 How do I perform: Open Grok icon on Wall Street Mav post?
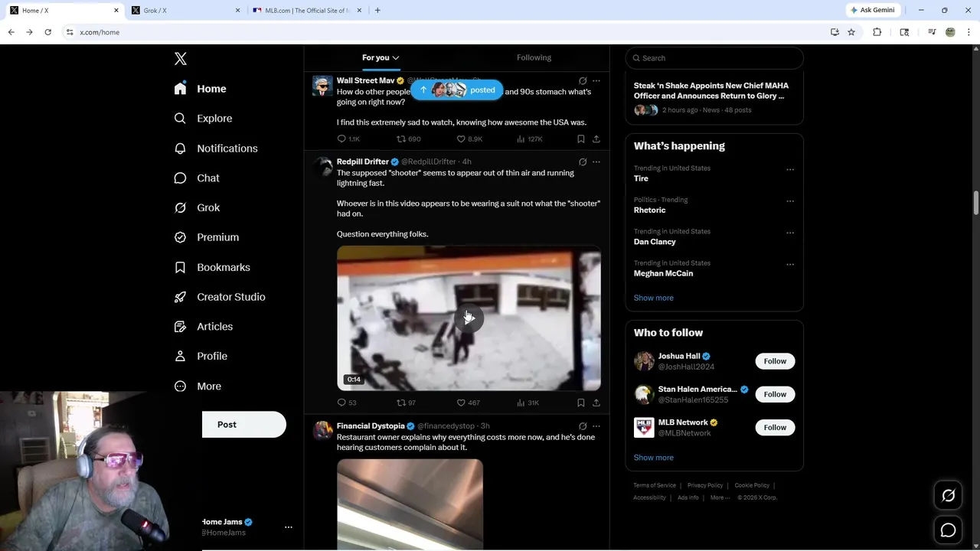pos(583,80)
